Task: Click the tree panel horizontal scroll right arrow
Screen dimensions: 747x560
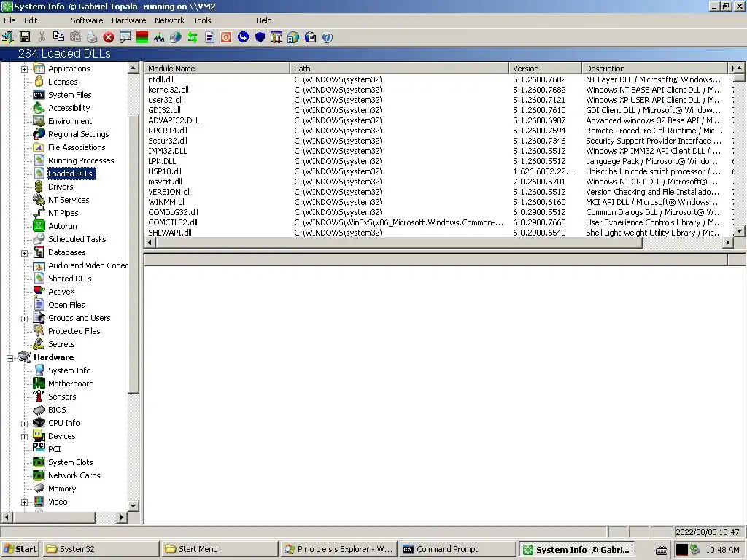Action: pyautogui.click(x=122, y=517)
